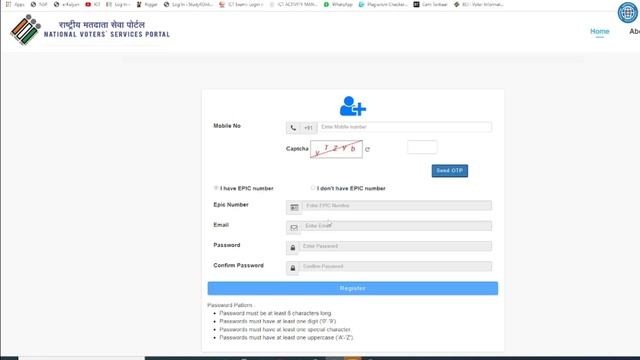
Task: Click the lock icon beside Password
Action: tap(293, 248)
